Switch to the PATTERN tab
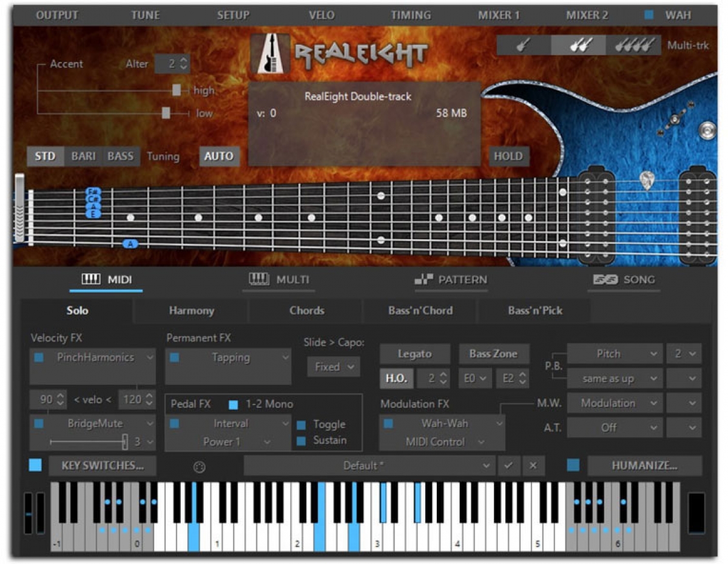Viewport: 728px width, 564px height. click(x=451, y=280)
